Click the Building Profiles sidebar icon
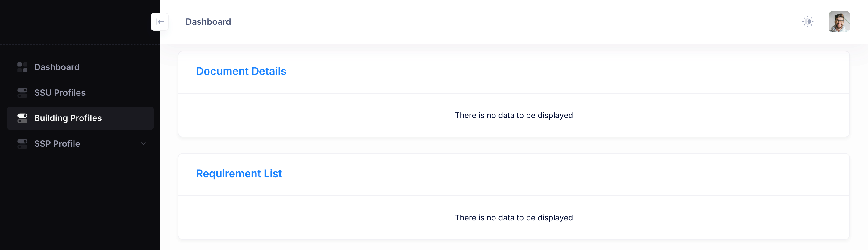Screen dimensions: 868x250 click(x=22, y=118)
